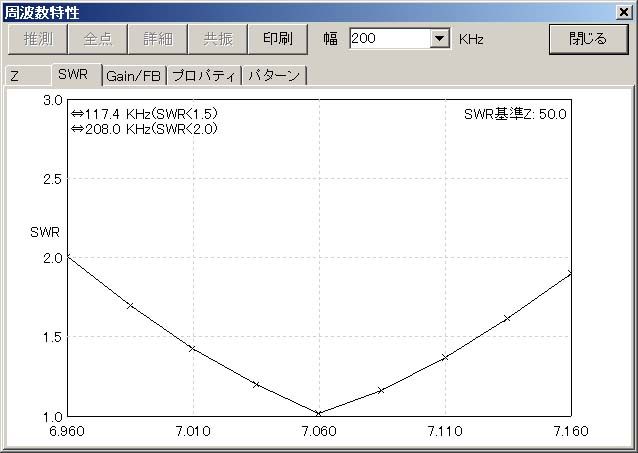Click the 閉じる close button
Viewport: 638px width, 453px height.
tap(588, 39)
